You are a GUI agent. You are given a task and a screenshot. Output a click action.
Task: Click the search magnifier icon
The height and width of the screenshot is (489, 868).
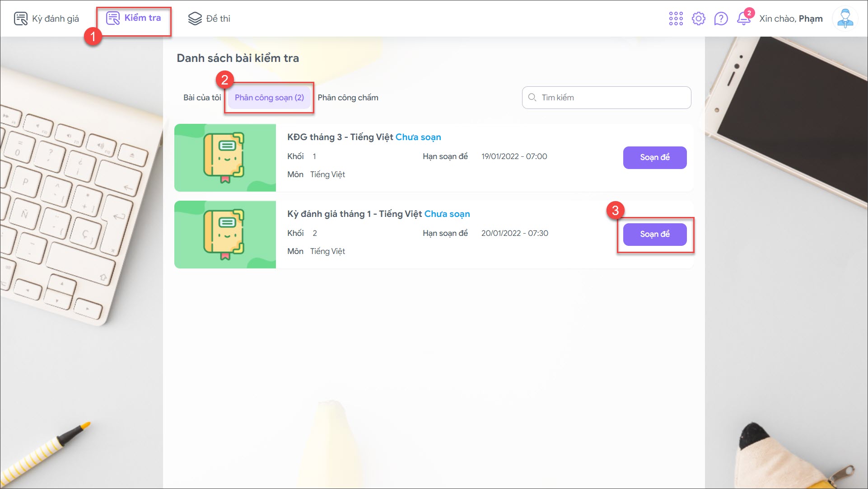[532, 98]
